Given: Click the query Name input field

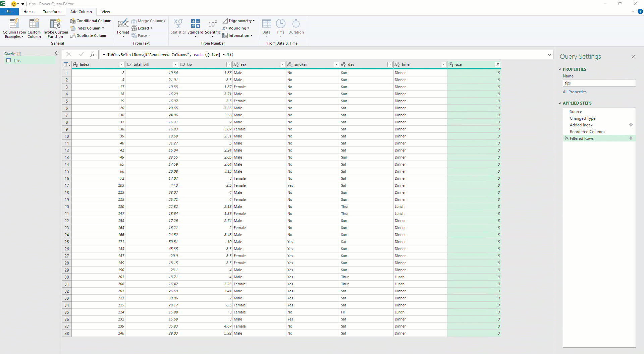Looking at the screenshot, I should pos(599,83).
